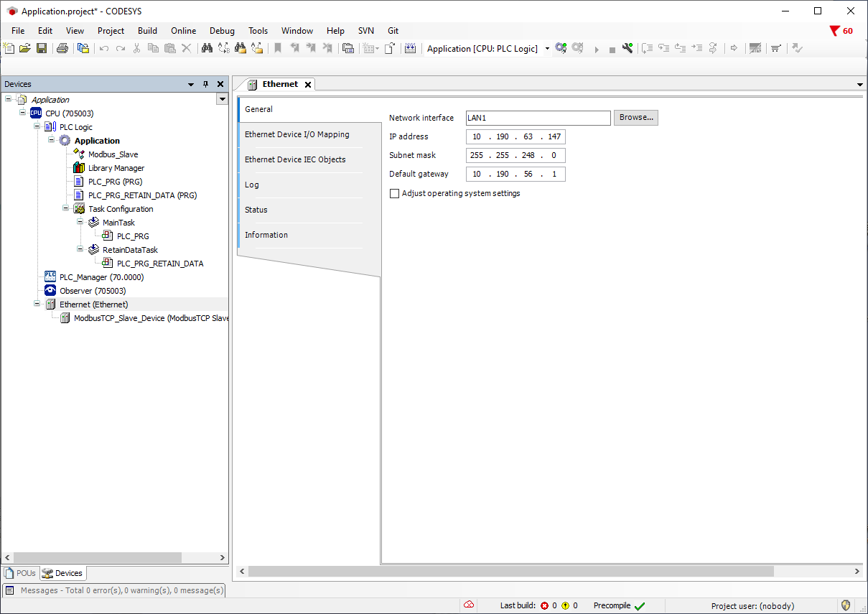Viewport: 868px width, 614px height.
Task: Click the wrench debug icon in the toolbar
Action: click(627, 49)
